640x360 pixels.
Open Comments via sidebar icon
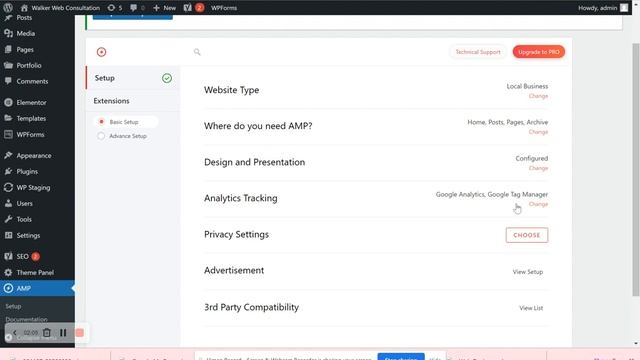[8, 81]
